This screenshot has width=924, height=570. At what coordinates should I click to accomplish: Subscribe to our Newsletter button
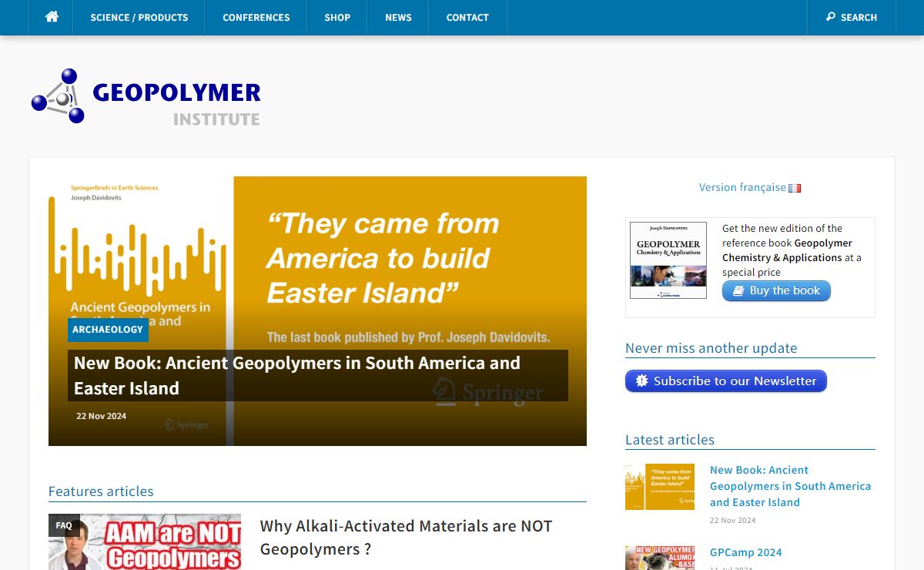tap(726, 381)
